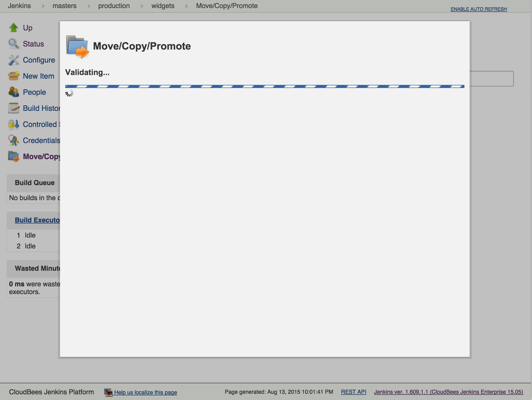
Task: Click the Build History notepad icon
Action: 14,108
